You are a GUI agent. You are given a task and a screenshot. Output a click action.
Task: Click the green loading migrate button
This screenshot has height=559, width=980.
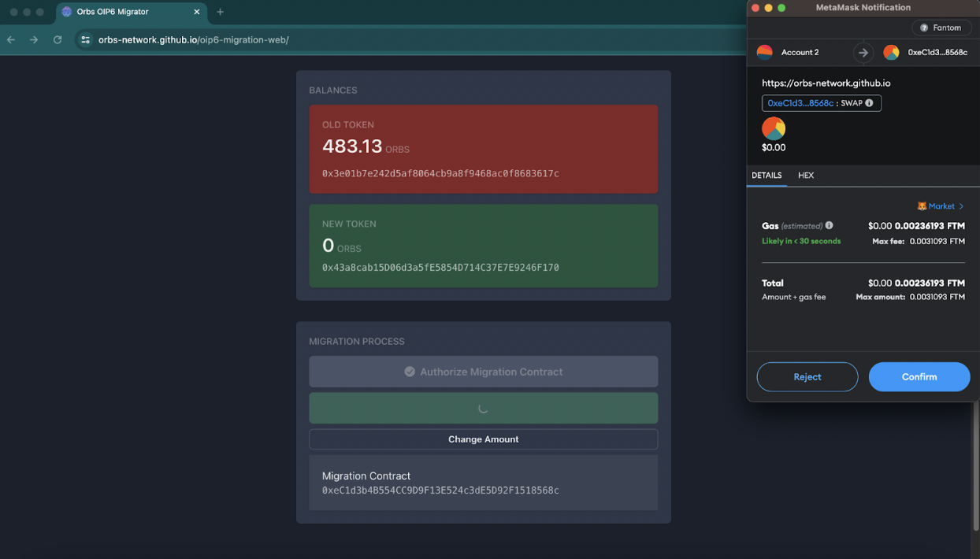(x=483, y=409)
